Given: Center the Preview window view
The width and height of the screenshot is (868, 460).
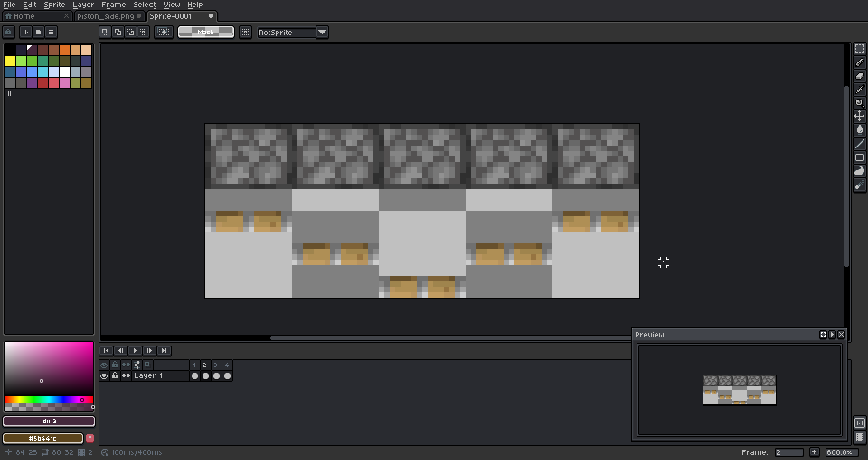Looking at the screenshot, I should (x=823, y=335).
